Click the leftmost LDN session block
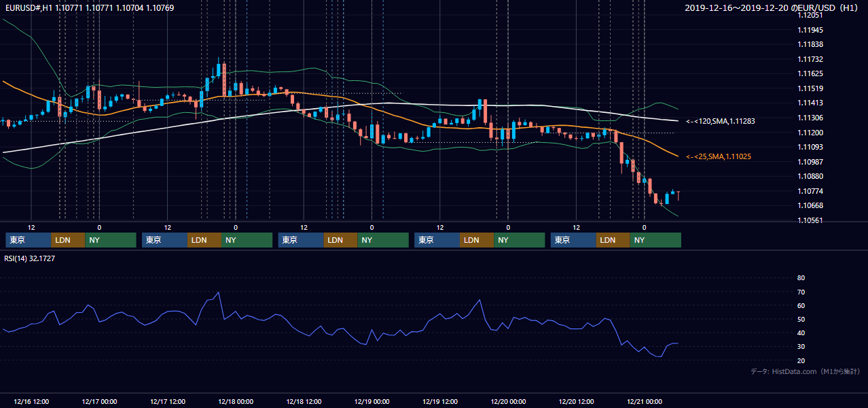The image size is (868, 408). click(x=68, y=240)
